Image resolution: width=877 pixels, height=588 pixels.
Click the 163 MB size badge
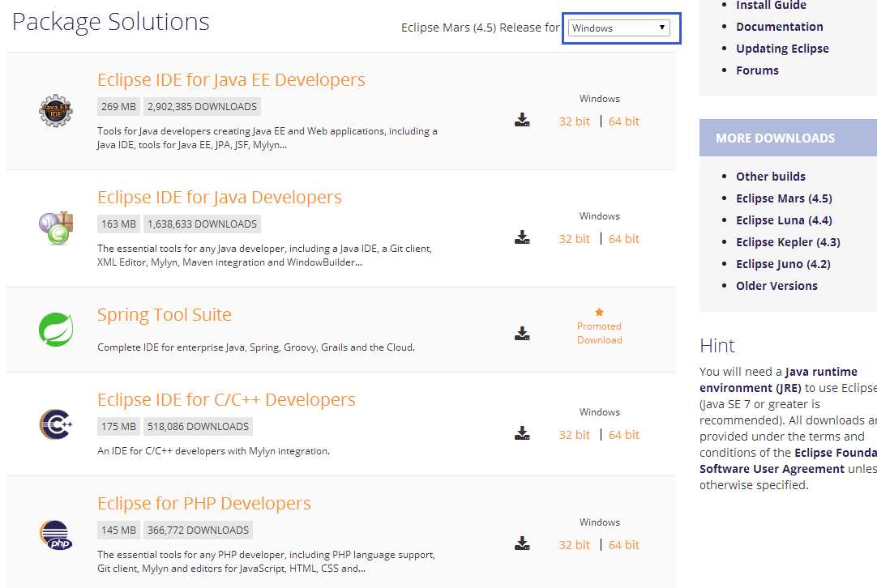pos(118,224)
